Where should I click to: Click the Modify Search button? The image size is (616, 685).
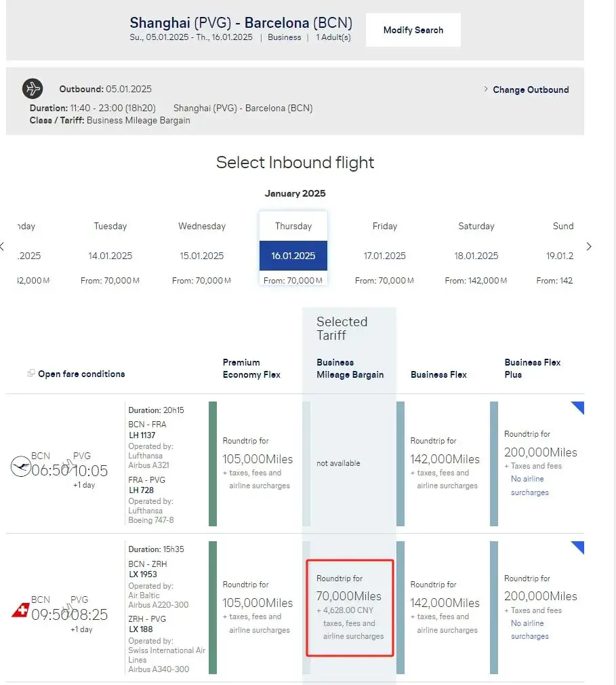(413, 30)
